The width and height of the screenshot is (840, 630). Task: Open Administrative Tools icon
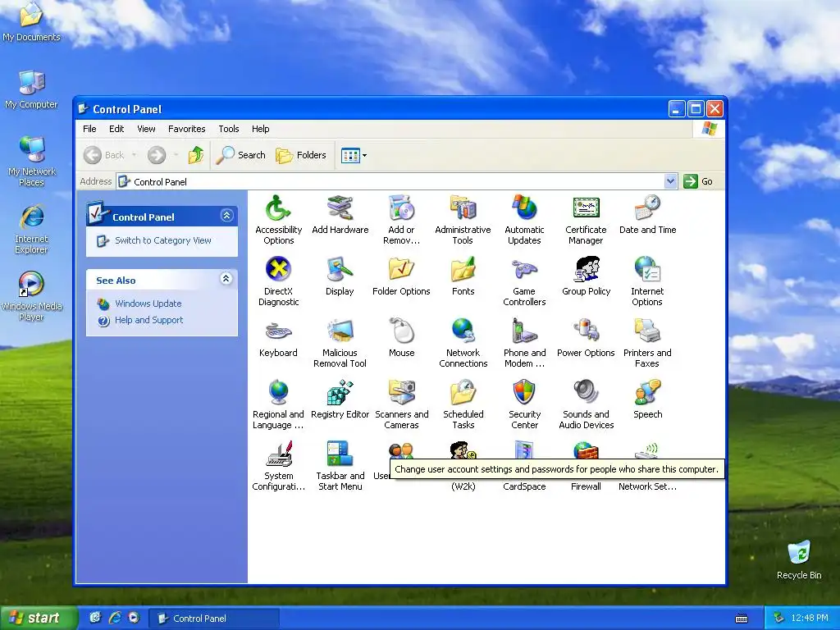point(463,208)
